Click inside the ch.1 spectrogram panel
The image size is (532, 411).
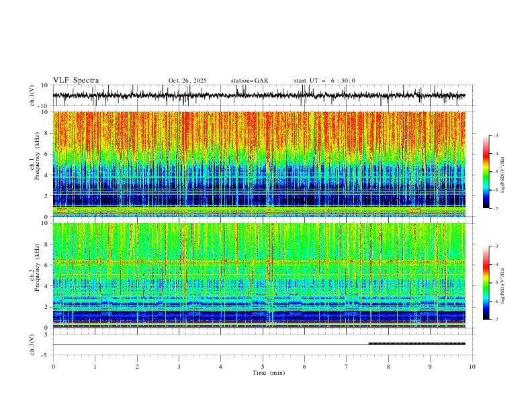point(259,164)
